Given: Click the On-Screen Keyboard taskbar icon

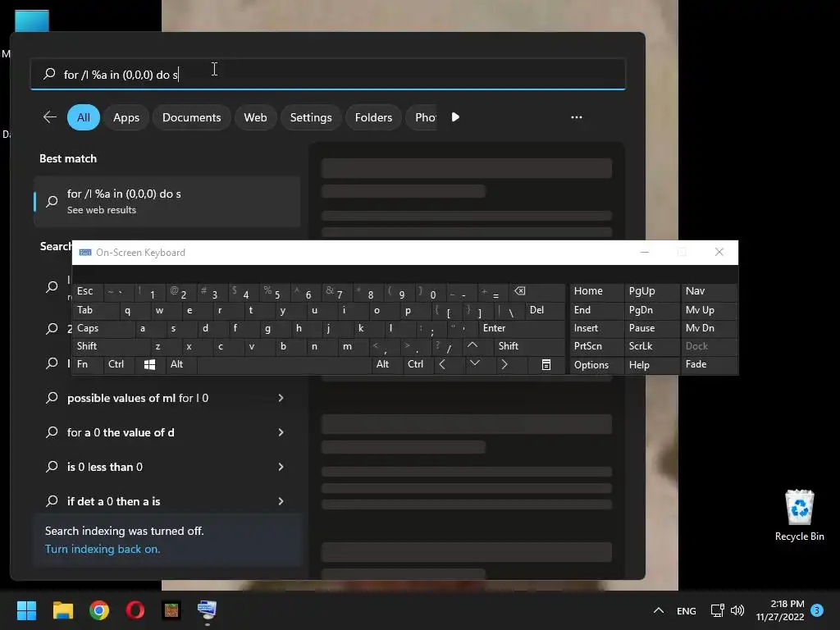Looking at the screenshot, I should tap(207, 610).
